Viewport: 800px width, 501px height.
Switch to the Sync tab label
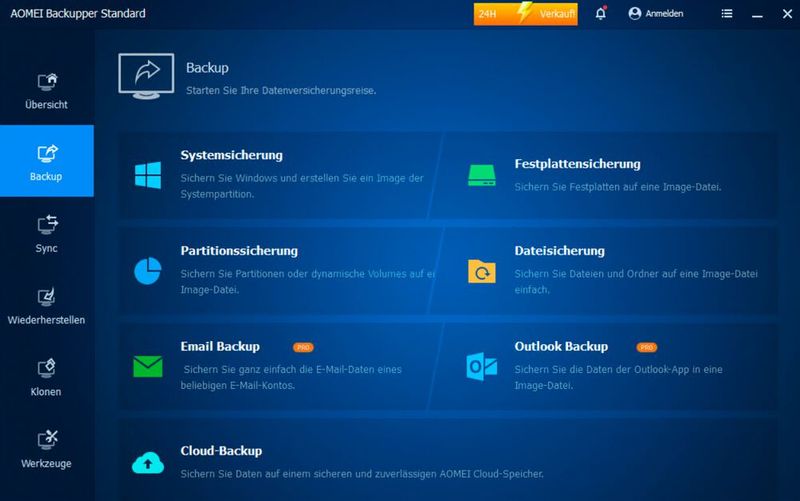[46, 248]
